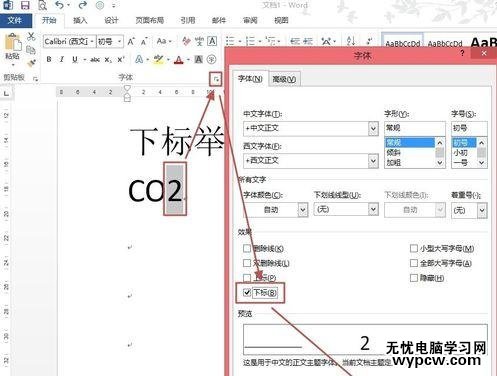Click the Enclosed Characters circle icon
This screenshot has height=376, width=497.
[211, 60]
